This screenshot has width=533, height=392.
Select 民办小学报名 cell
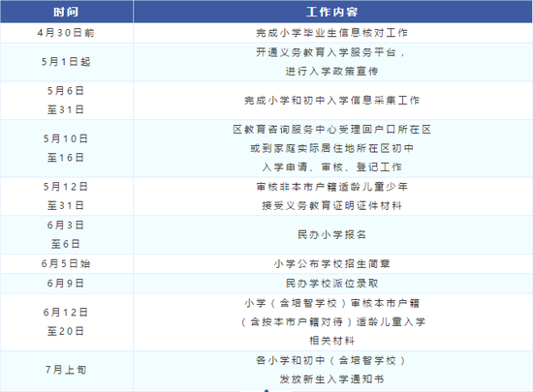tap(332, 234)
